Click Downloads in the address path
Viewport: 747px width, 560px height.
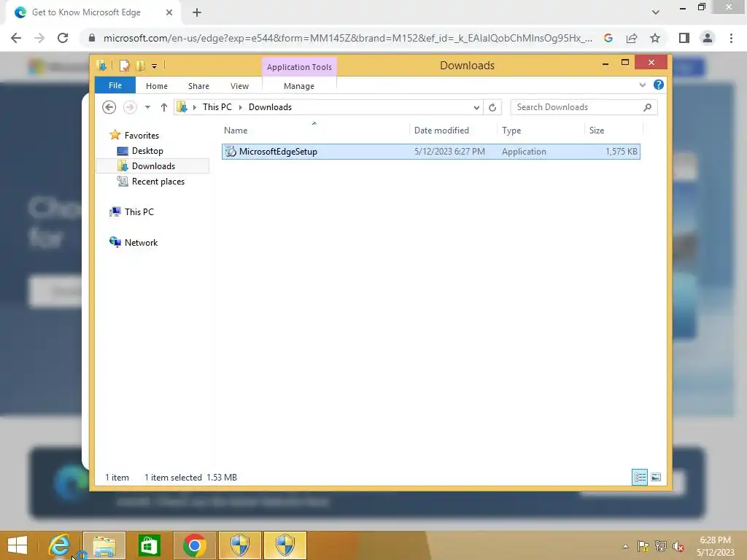coord(270,107)
